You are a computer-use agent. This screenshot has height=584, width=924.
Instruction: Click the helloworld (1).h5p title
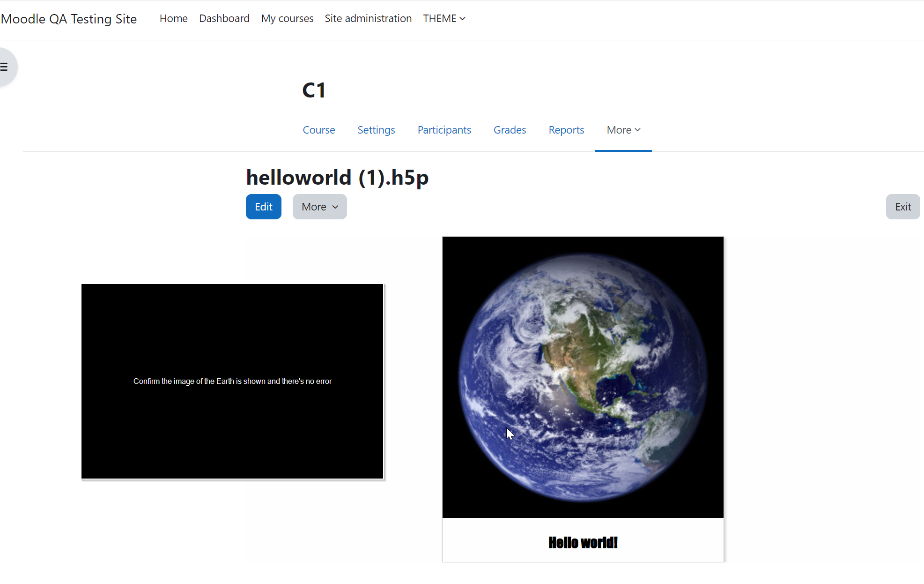(338, 178)
